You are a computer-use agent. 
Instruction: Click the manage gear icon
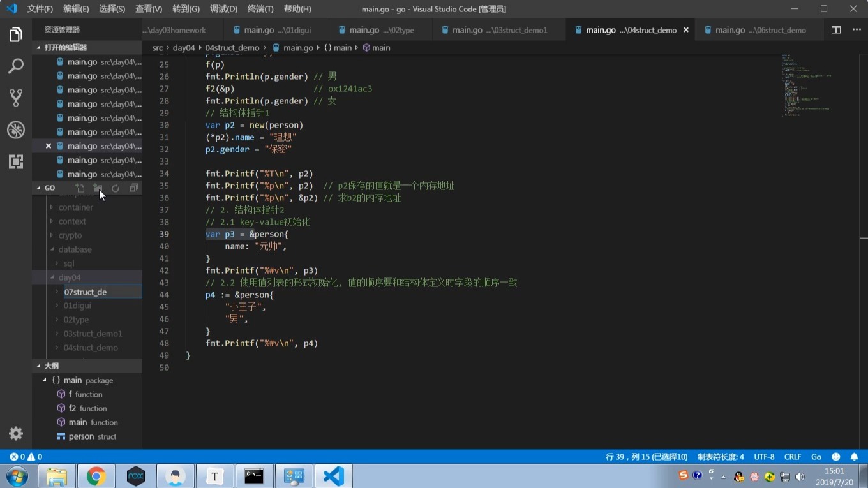(16, 434)
